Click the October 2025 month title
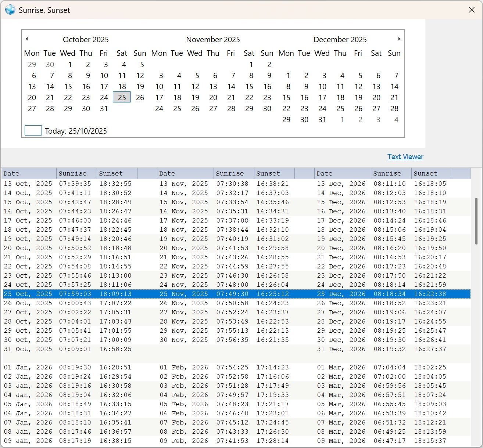This screenshot has width=483, height=448. tap(86, 40)
